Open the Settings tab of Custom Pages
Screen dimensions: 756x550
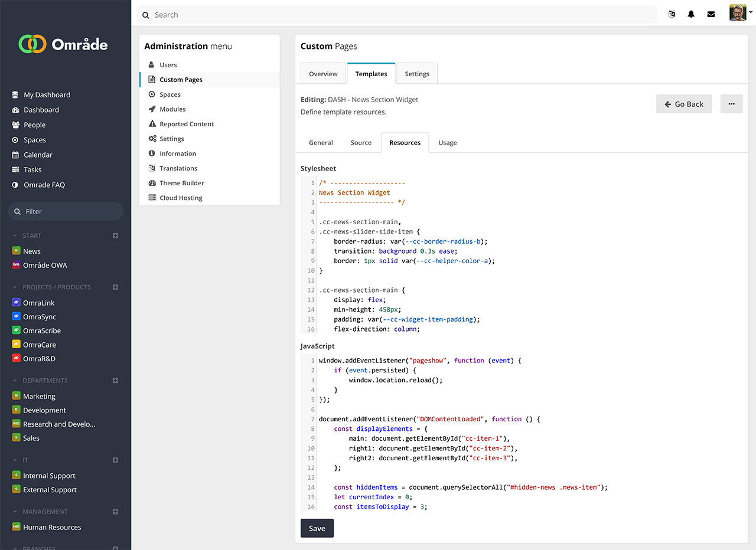[x=417, y=74]
